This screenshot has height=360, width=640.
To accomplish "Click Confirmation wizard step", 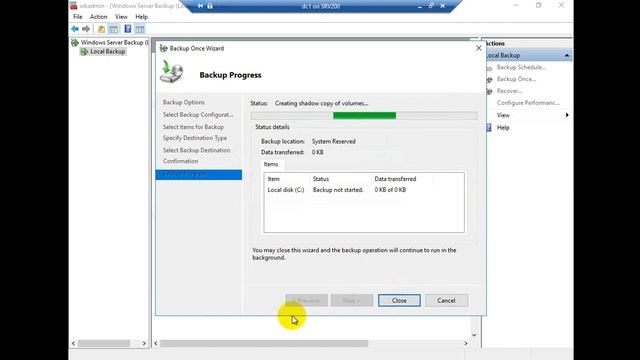I will [x=180, y=161].
